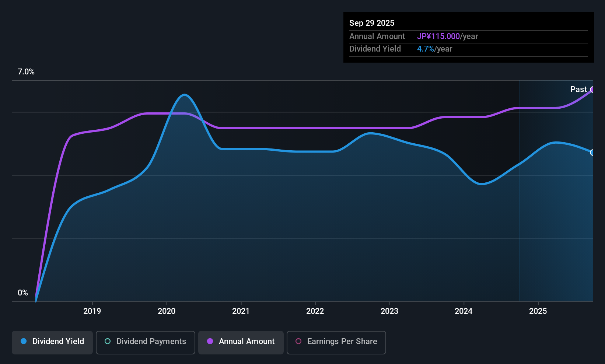Click the 2019 x-axis label
605x364 pixels.
[x=92, y=311]
